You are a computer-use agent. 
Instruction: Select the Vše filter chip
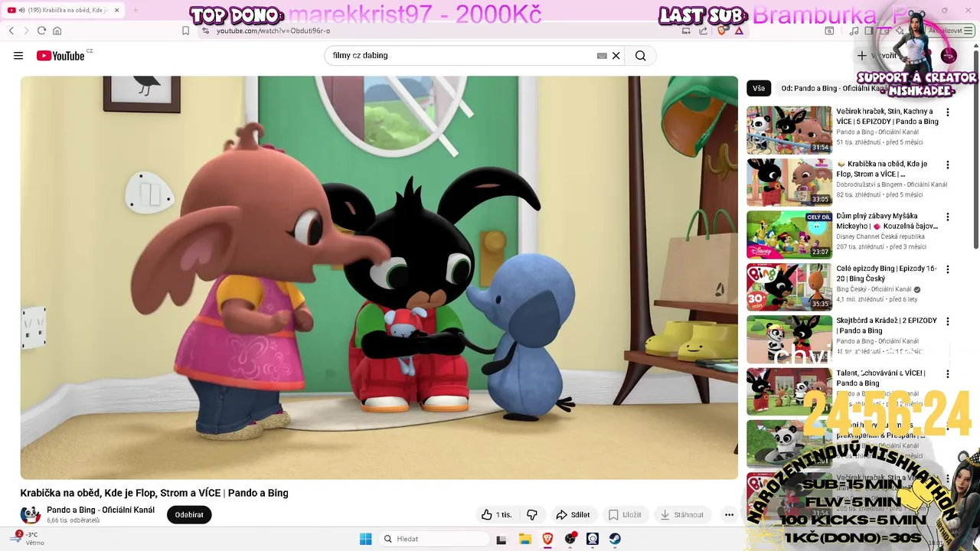click(759, 89)
